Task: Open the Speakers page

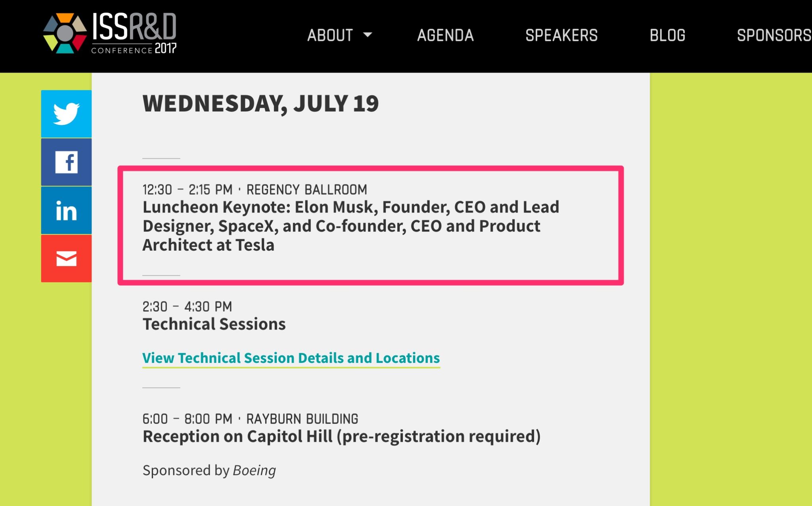Action: click(x=561, y=35)
